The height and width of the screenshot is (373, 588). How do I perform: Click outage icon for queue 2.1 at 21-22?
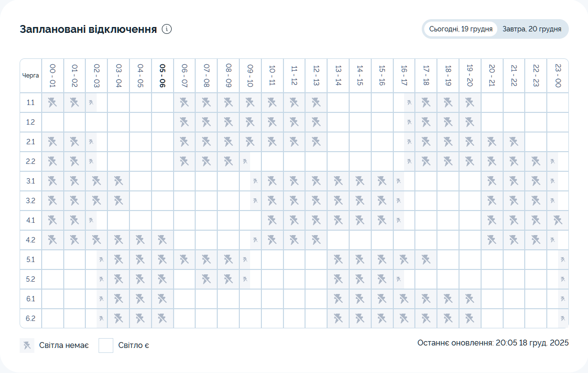(513, 142)
